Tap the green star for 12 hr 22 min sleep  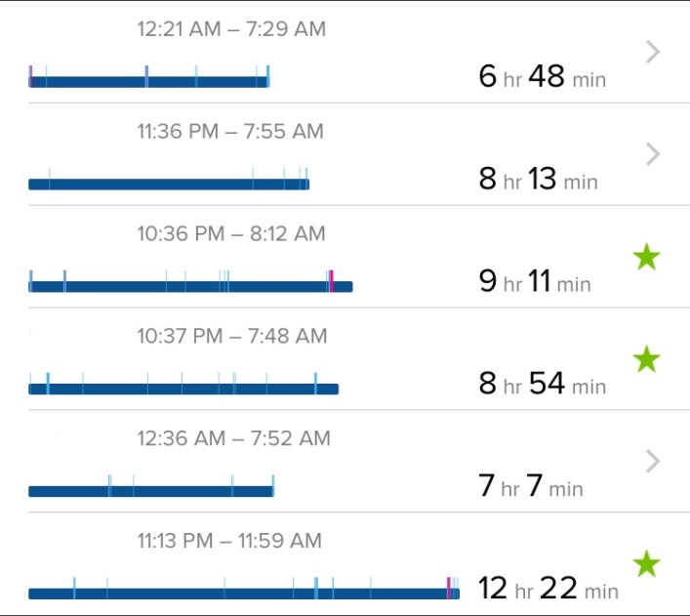pyautogui.click(x=647, y=563)
